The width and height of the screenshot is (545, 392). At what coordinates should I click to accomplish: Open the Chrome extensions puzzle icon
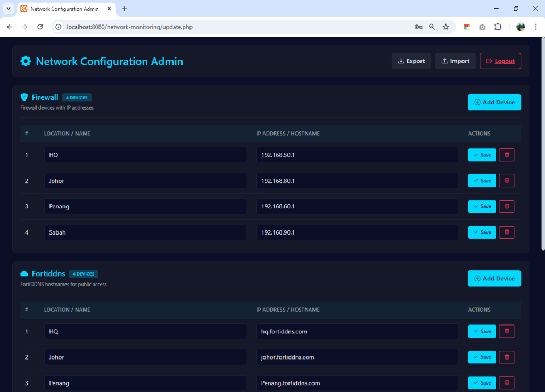[x=498, y=27]
